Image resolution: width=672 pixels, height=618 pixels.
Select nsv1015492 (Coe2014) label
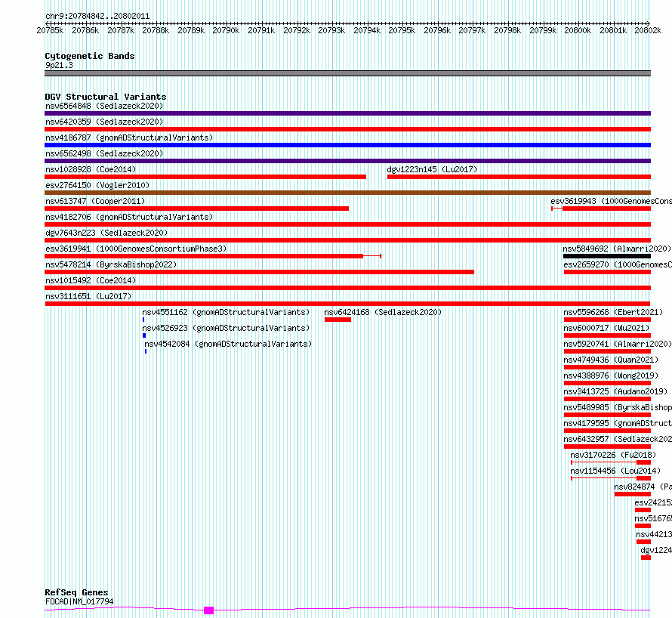[x=91, y=280]
